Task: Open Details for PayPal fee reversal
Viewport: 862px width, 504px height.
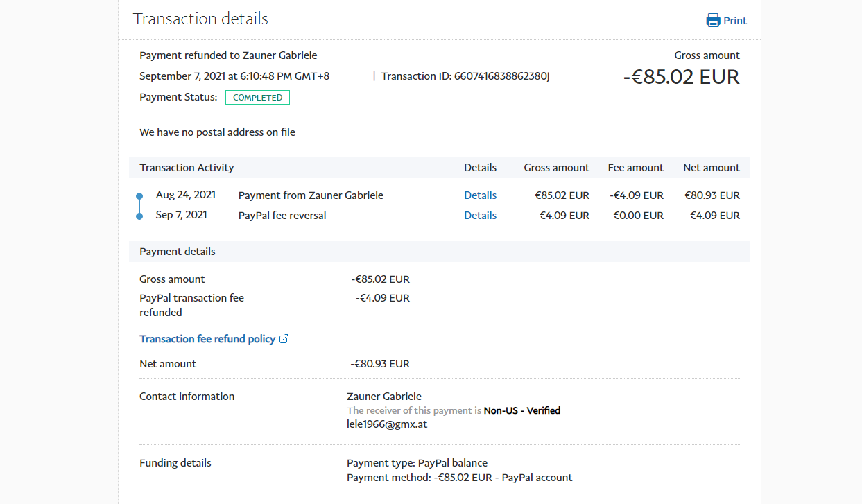Action: 480,216
